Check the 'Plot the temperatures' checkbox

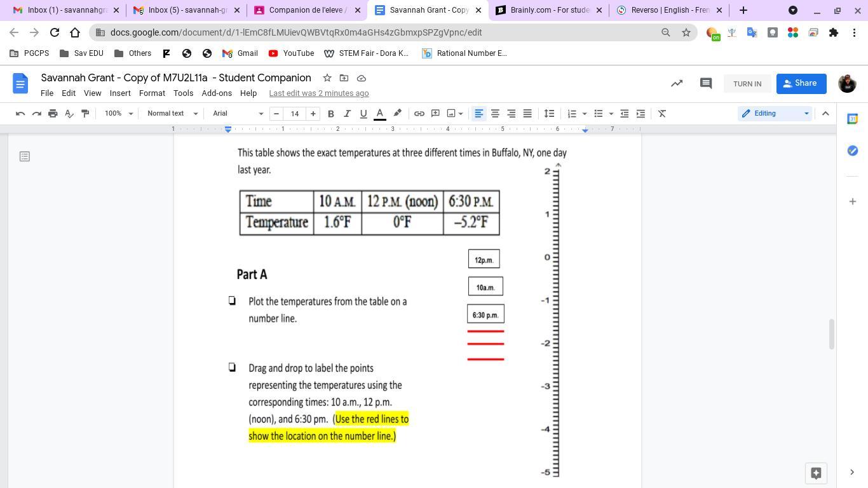pyautogui.click(x=232, y=301)
